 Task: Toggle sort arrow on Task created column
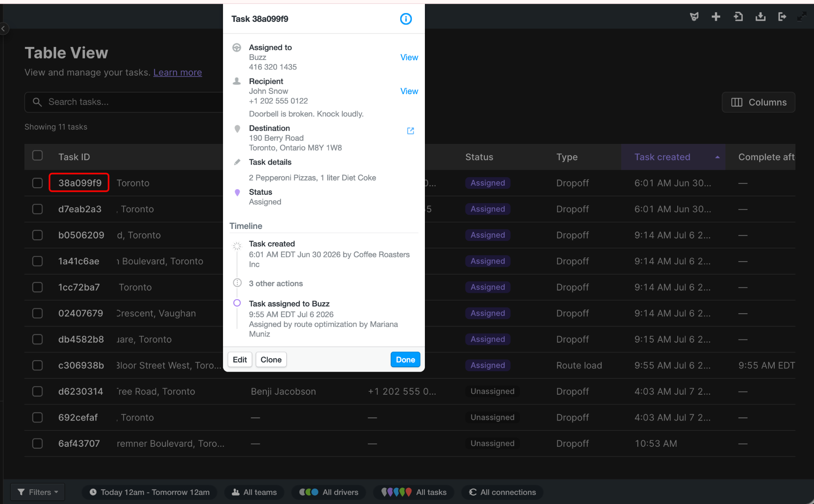pos(717,157)
